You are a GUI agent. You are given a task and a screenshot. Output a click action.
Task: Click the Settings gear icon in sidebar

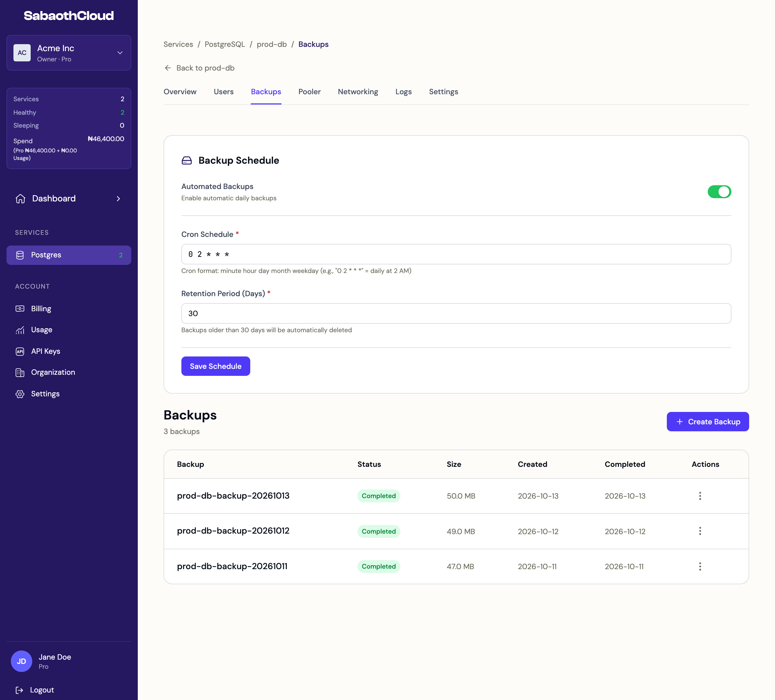point(20,394)
